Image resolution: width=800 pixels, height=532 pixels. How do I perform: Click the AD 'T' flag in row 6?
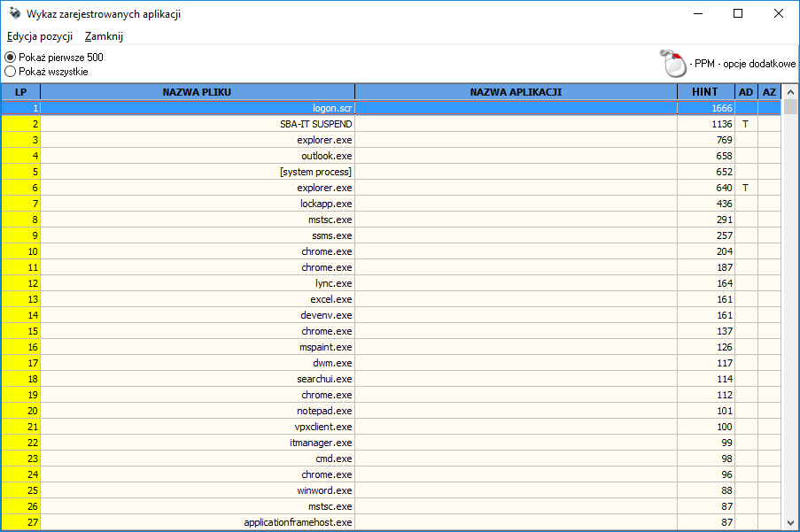click(745, 188)
